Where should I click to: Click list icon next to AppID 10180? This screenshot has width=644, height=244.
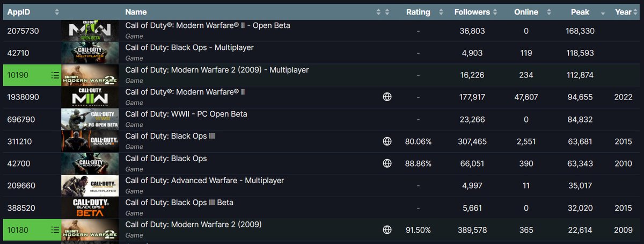pyautogui.click(x=54, y=230)
